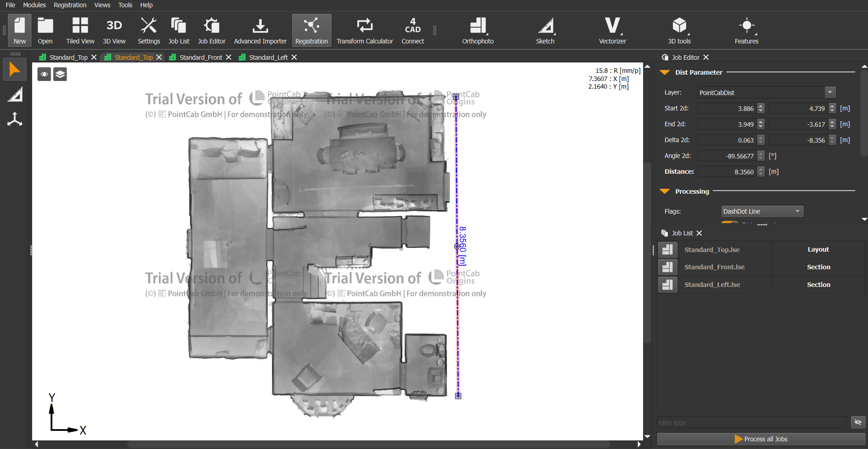This screenshot has height=449, width=868.
Task: Click the Standard_Left.lse job icon
Action: click(x=668, y=285)
